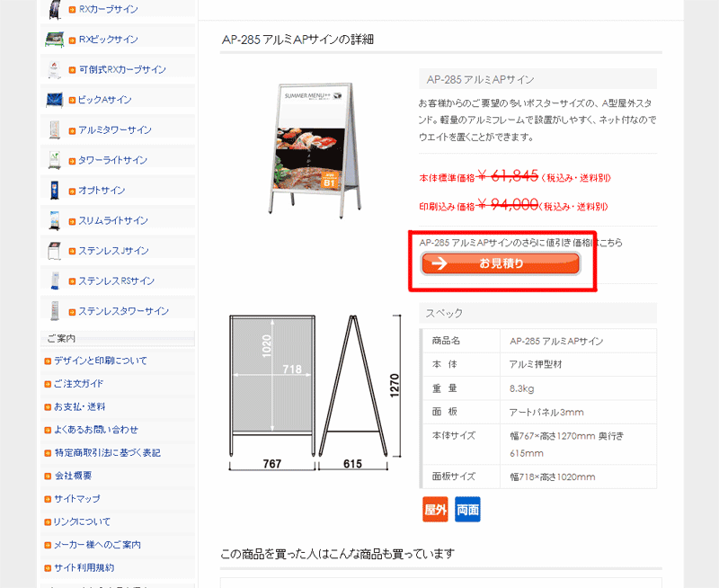Viewport: 719px width, 588px height.
Task: Click the スリムライトサイン thumbnail icon
Action: pyautogui.click(x=55, y=220)
